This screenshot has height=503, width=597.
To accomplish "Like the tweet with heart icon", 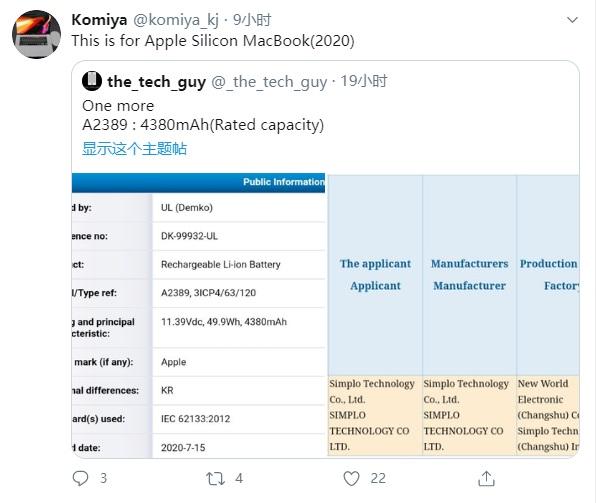I will click(351, 478).
